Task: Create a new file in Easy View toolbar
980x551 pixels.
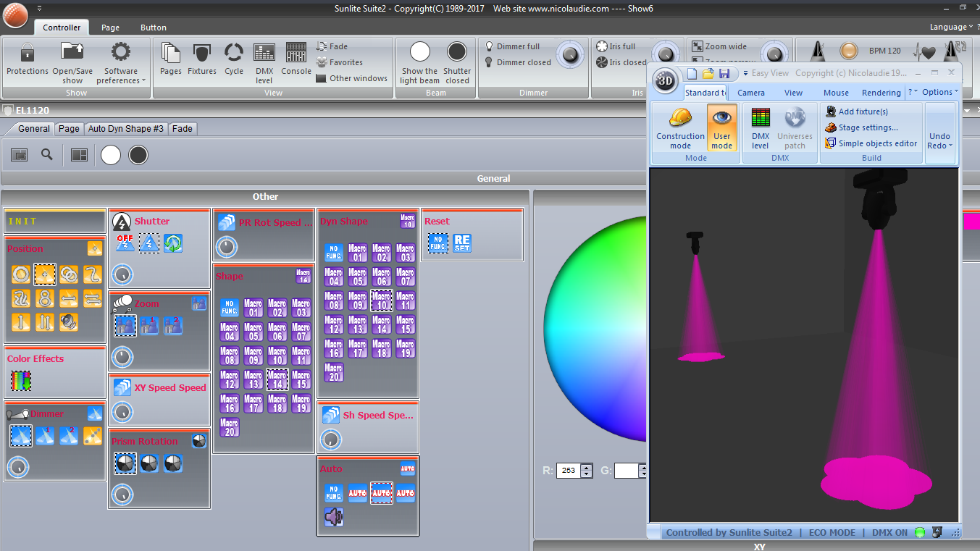Action: (x=692, y=73)
